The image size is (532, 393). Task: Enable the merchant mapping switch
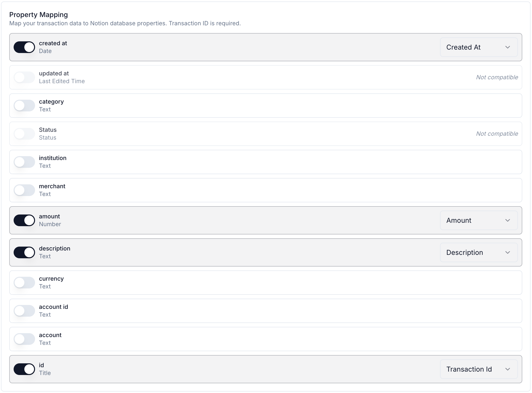[24, 190]
